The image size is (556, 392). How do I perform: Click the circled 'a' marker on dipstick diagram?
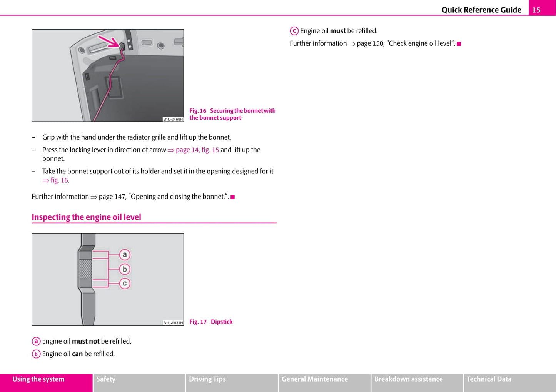tap(124, 255)
